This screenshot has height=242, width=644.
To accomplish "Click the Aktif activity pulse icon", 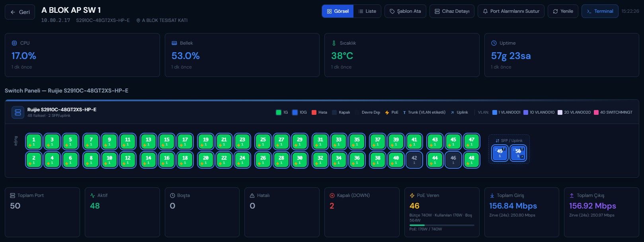I will click(93, 195).
